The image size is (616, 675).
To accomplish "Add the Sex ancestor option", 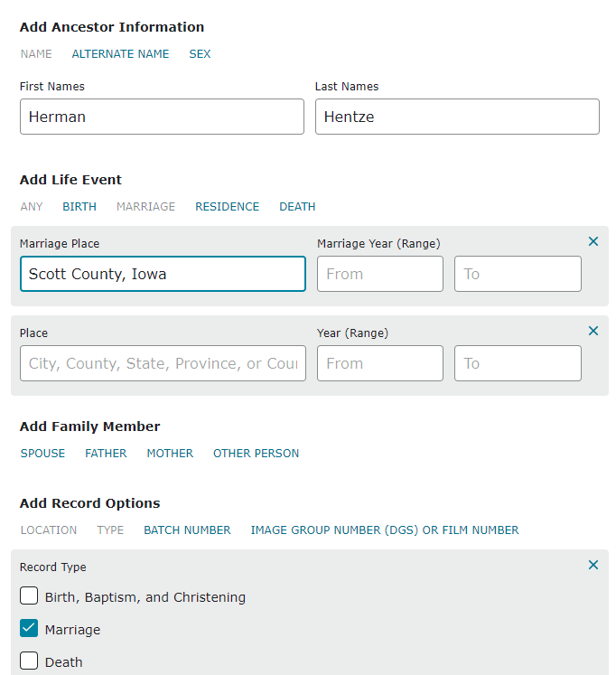I will 200,54.
